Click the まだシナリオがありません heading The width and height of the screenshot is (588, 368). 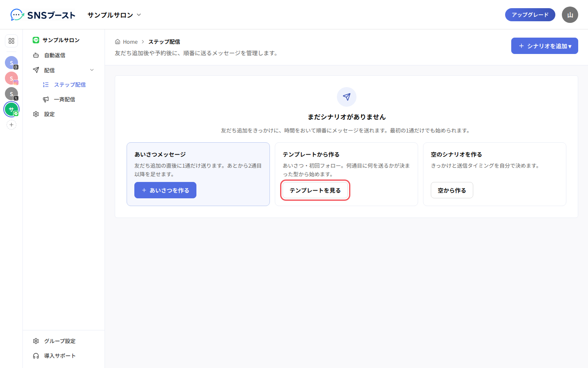pyautogui.click(x=347, y=117)
